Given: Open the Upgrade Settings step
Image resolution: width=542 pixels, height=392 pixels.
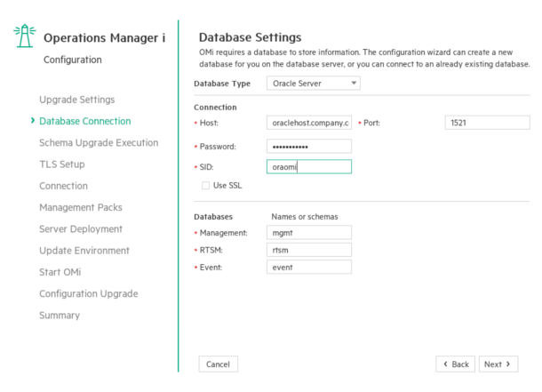Looking at the screenshot, I should tap(76, 100).
